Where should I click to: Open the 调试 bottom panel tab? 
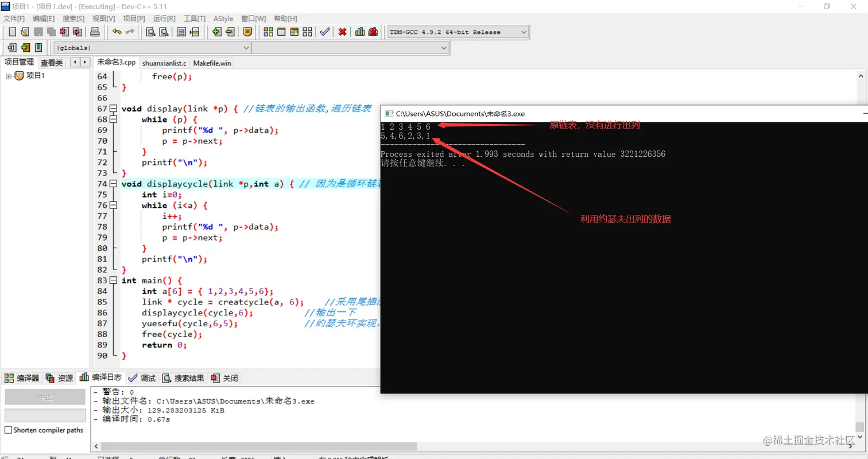click(142, 378)
